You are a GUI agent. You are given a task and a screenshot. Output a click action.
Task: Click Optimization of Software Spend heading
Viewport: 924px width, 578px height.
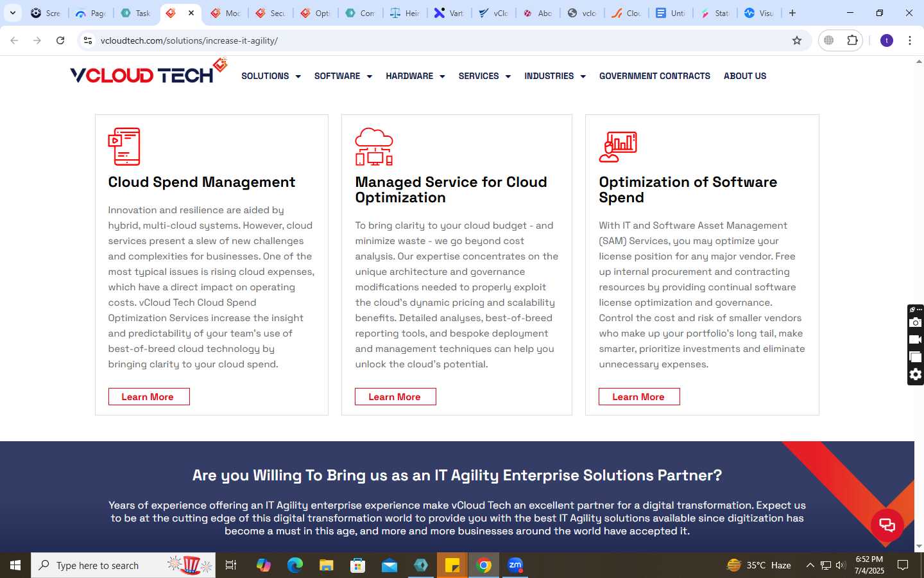click(688, 190)
